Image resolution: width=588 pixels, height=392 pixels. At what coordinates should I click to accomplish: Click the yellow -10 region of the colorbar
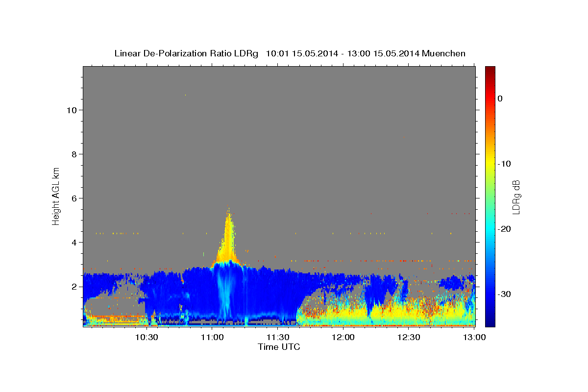[x=490, y=164]
